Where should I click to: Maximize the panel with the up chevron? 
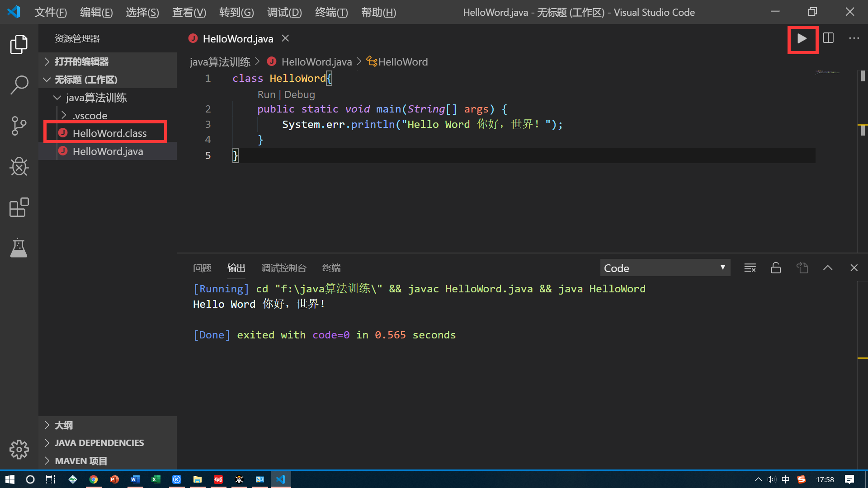click(x=828, y=268)
